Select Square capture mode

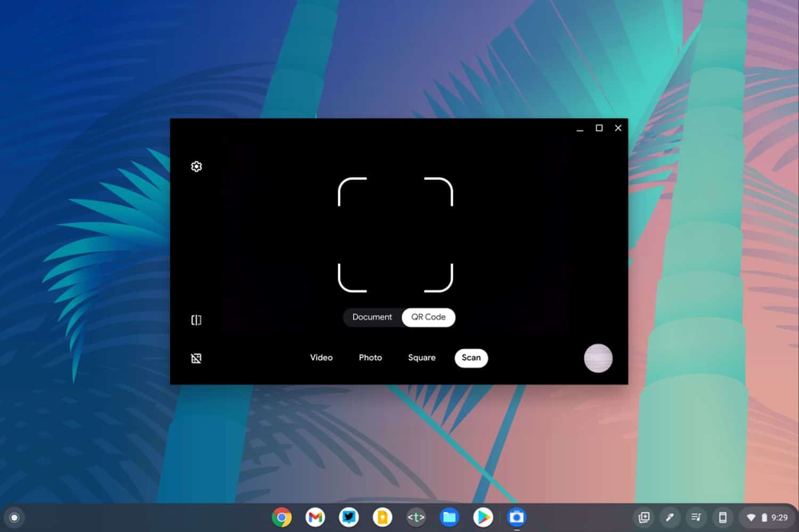point(421,358)
